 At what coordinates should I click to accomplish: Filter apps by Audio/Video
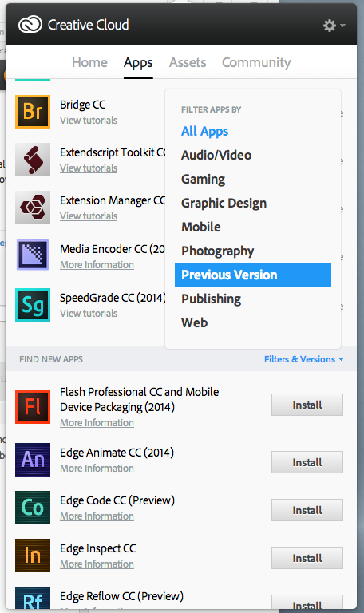[216, 155]
